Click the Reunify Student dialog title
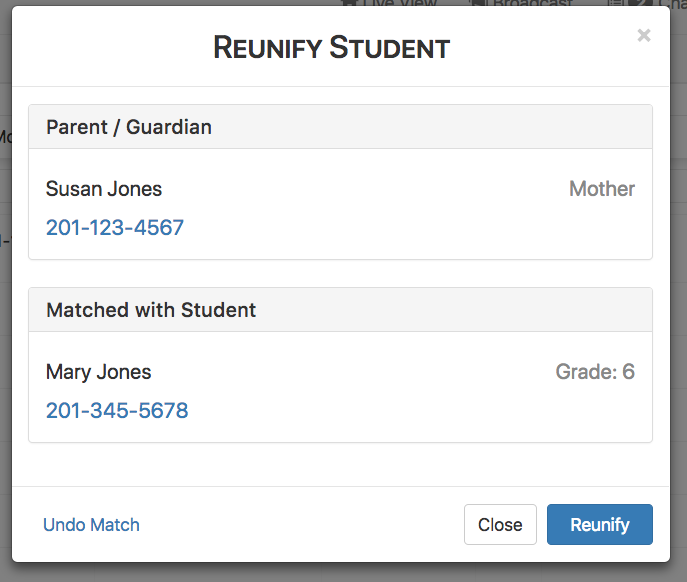Image resolution: width=687 pixels, height=582 pixels. pos(332,47)
